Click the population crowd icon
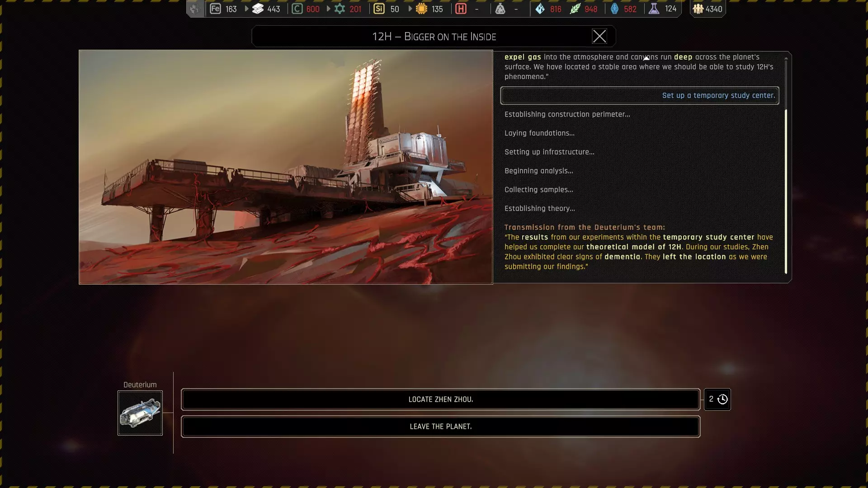The height and width of the screenshot is (488, 868). click(x=698, y=9)
